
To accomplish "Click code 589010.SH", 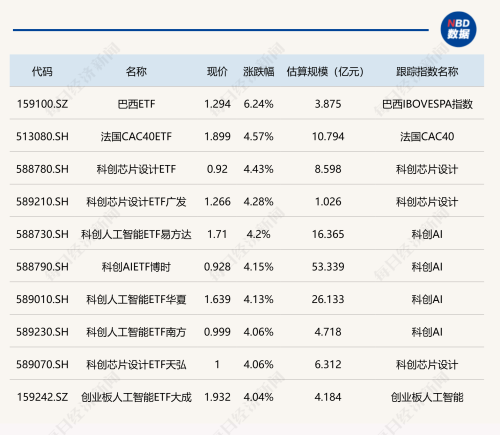I will 42,299.
